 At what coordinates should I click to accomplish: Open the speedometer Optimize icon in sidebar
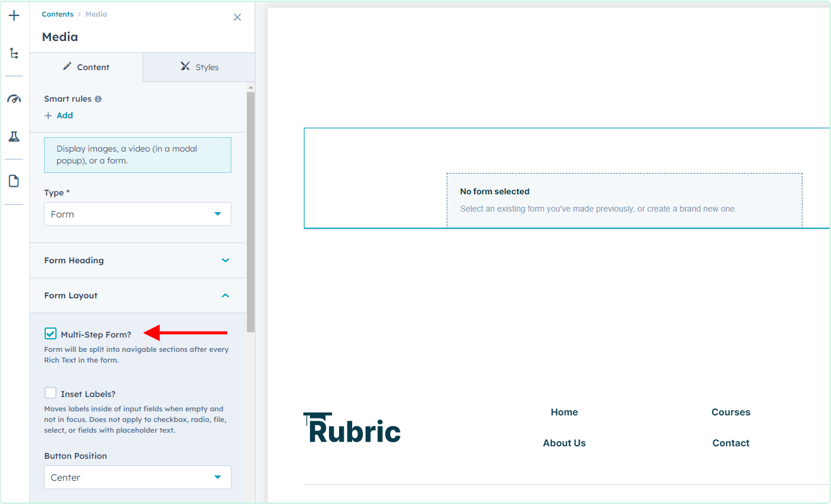point(14,99)
